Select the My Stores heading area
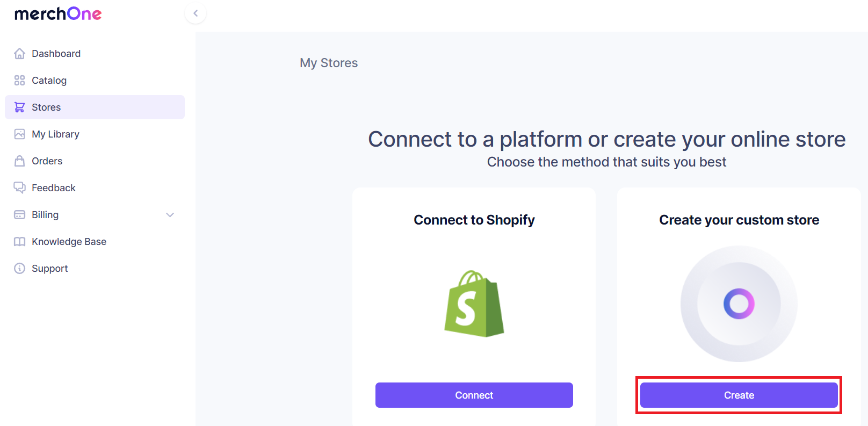 329,63
